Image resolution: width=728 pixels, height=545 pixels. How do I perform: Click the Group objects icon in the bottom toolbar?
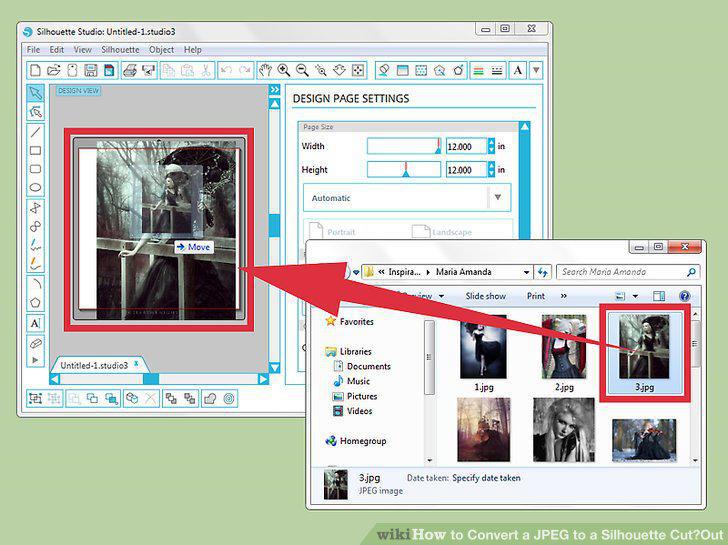coord(36,398)
